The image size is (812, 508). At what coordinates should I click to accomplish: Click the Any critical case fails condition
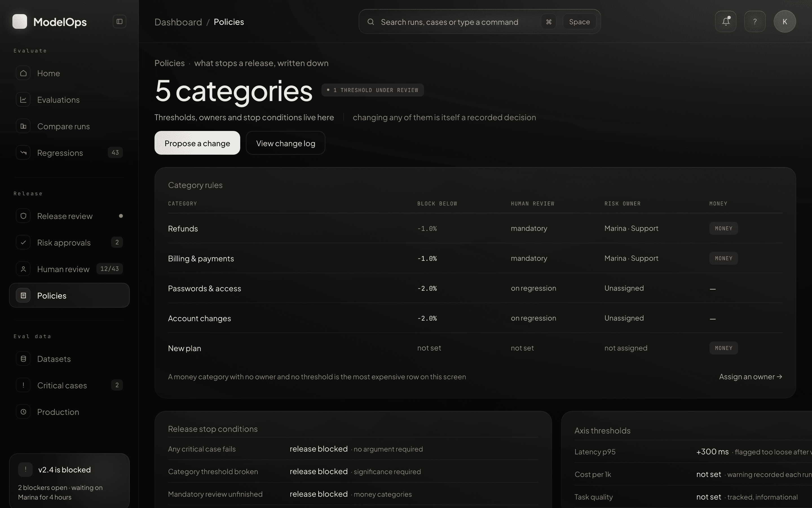pyautogui.click(x=202, y=449)
